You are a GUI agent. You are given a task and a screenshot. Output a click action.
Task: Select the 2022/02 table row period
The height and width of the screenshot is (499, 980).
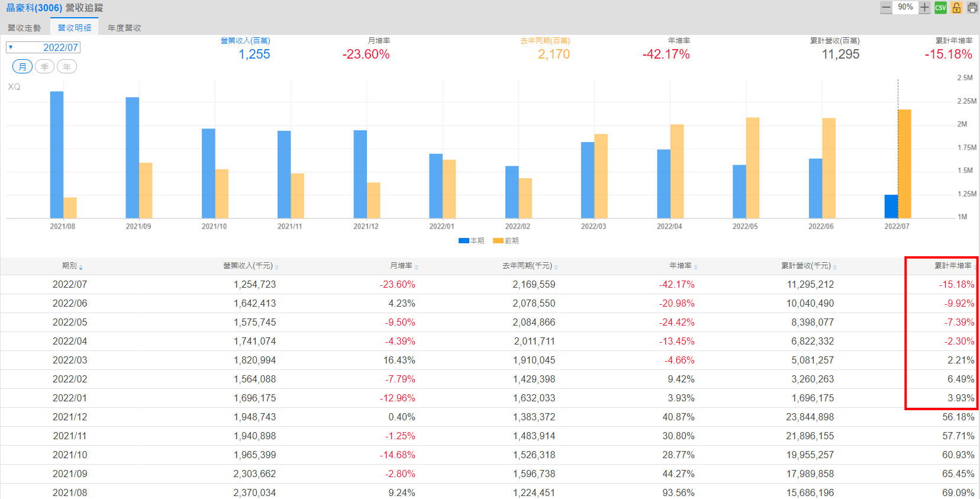70,379
